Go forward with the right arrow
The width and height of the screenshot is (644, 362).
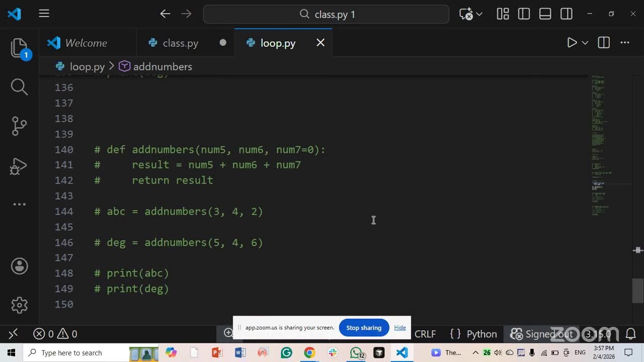click(186, 14)
